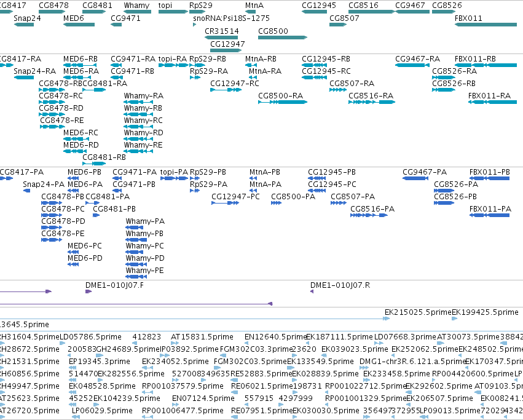Select the CG8500-PA protein label
The image size is (523, 420).
[x=293, y=197]
